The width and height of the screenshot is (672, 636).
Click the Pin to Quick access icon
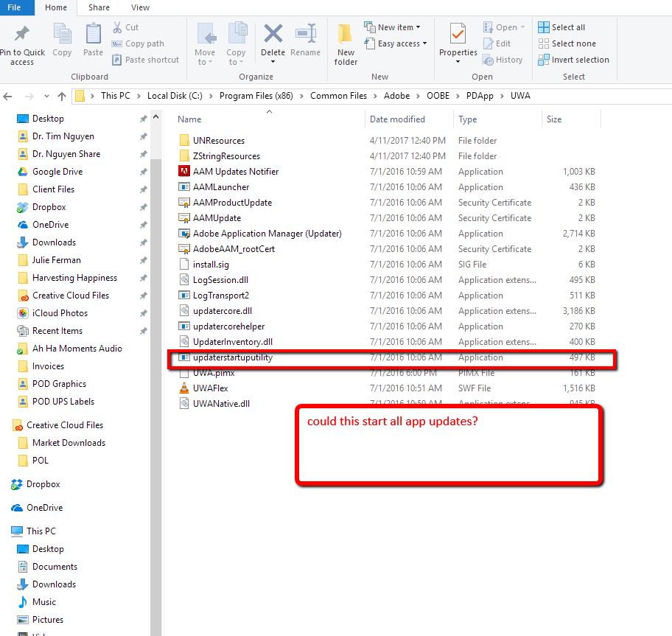click(22, 41)
